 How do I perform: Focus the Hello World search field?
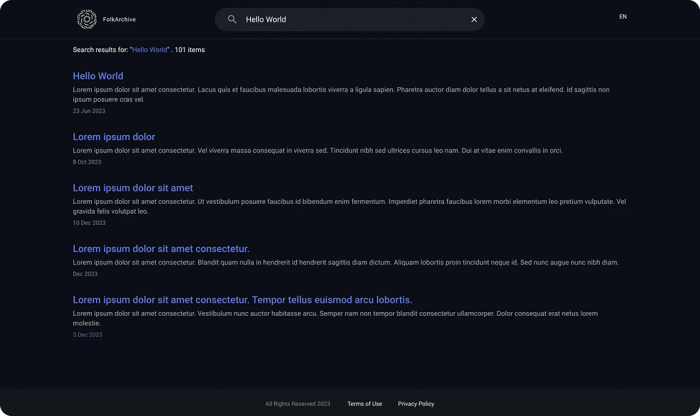click(350, 20)
